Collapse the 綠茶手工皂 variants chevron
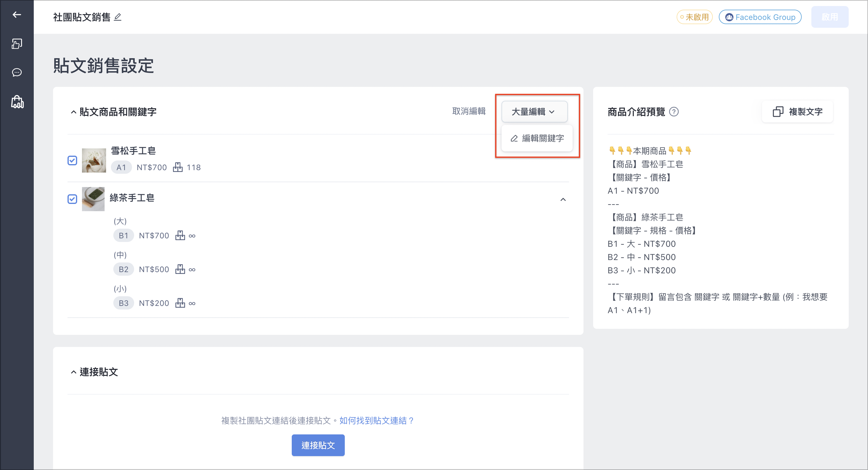The width and height of the screenshot is (868, 470). [x=563, y=199]
